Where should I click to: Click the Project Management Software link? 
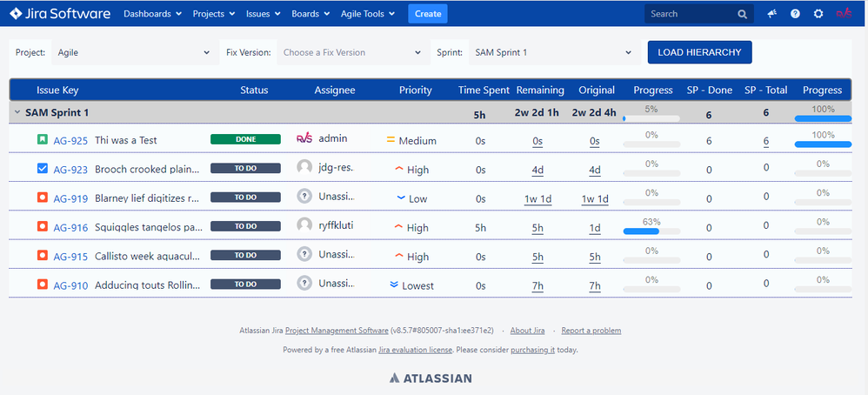pyautogui.click(x=337, y=331)
